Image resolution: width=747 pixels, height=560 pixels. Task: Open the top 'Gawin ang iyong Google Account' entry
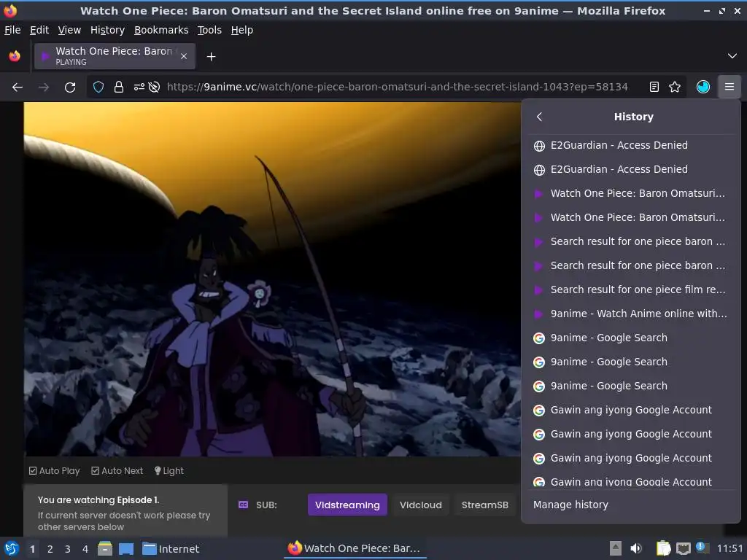tap(631, 410)
